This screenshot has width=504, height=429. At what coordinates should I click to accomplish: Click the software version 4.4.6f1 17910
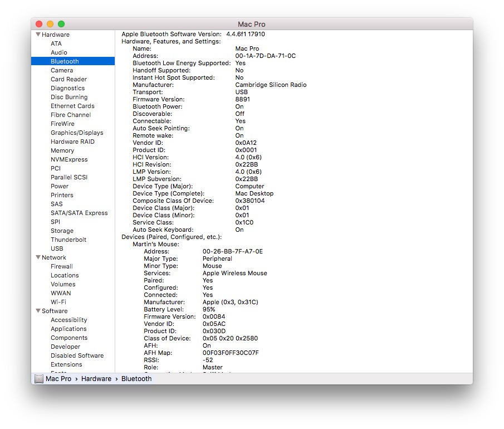[246, 34]
